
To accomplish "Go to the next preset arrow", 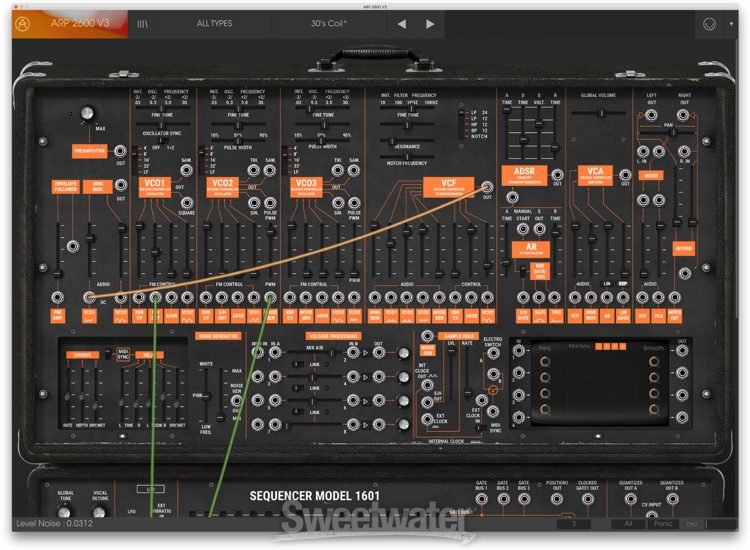I will (x=430, y=23).
